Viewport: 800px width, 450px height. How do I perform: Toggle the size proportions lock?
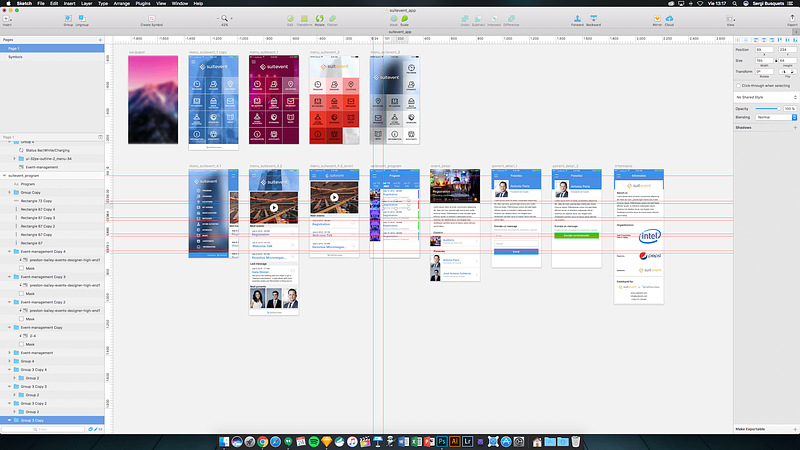click(776, 61)
